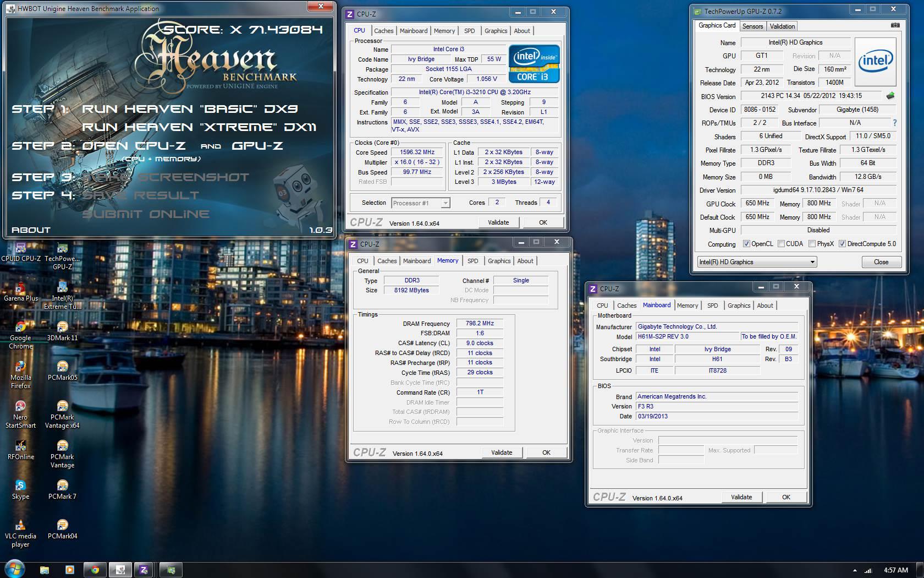Open Memory tab in Mainboard CPU-Z window
The height and width of the screenshot is (578, 924).
click(687, 306)
